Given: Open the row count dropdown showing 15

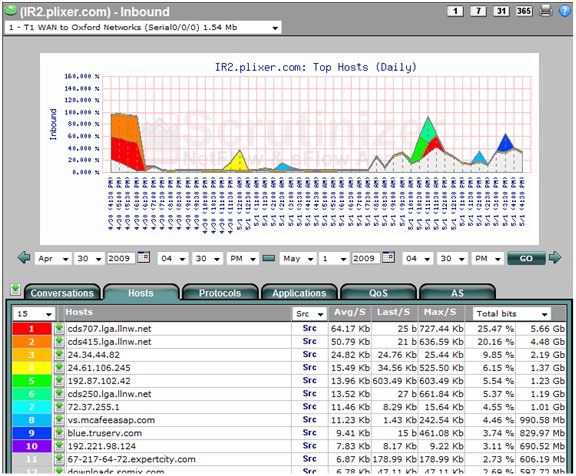Looking at the screenshot, I should pyautogui.click(x=34, y=314).
